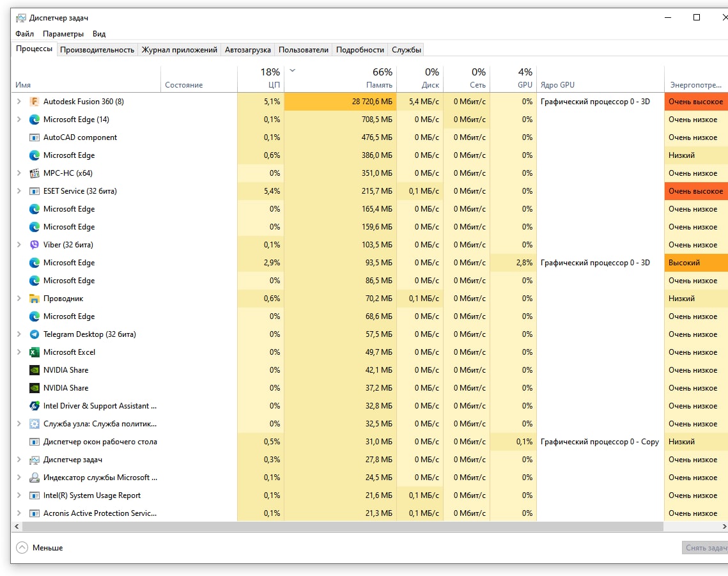Click the horizontal scrollbar thumb
728x576 pixels.
pyautogui.click(x=343, y=526)
